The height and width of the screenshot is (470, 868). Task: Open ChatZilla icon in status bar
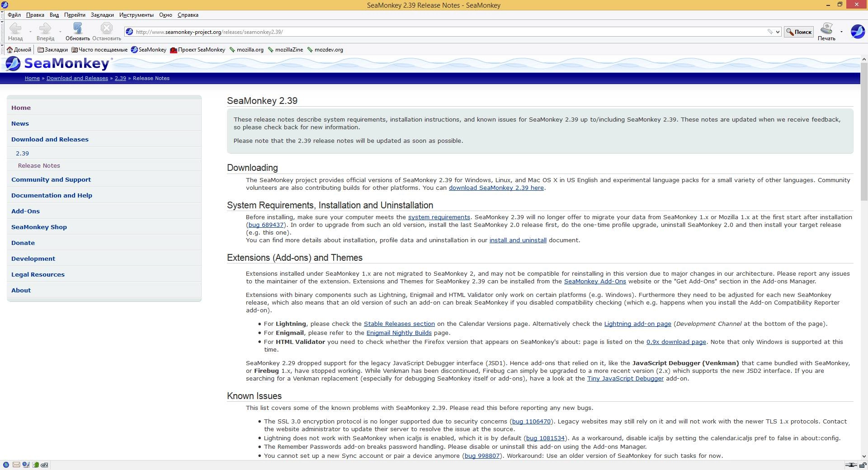(45, 465)
